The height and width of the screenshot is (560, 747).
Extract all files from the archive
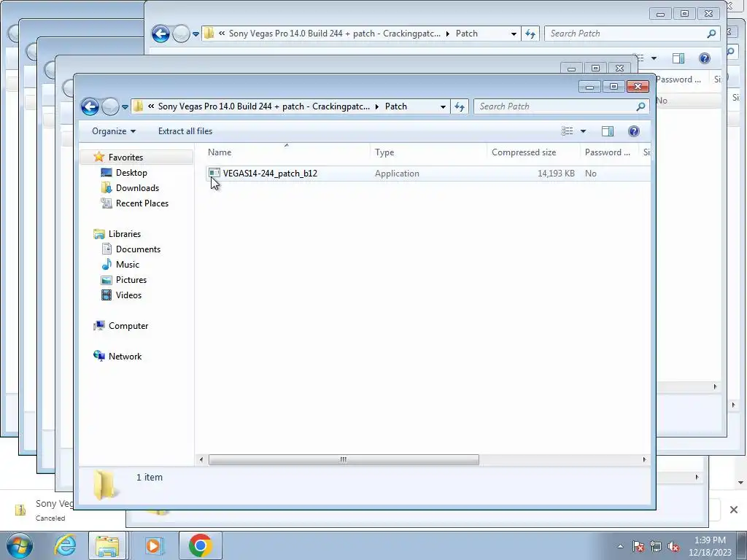coord(185,131)
